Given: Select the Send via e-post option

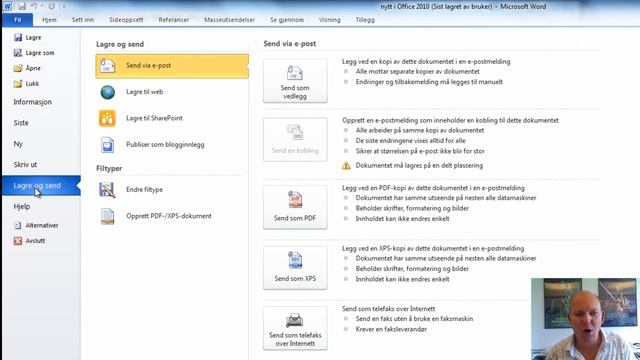Looking at the screenshot, I should pyautogui.click(x=172, y=66).
